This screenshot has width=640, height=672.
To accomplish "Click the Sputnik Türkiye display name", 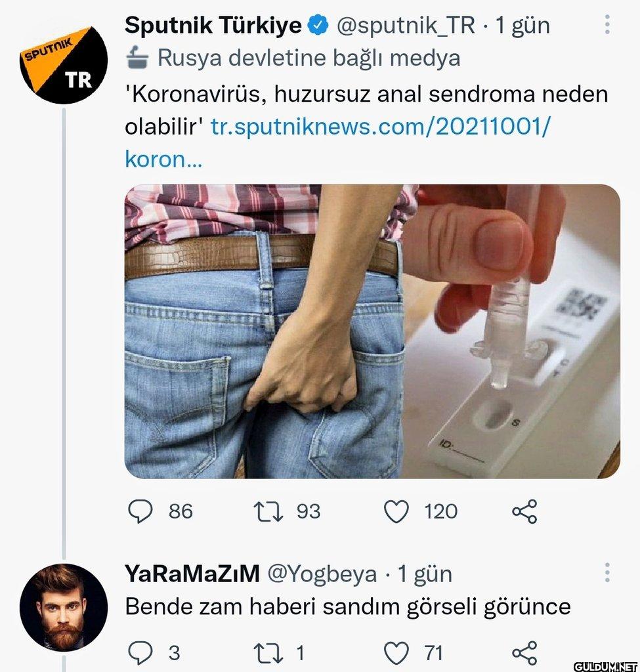I will coord(213,26).
